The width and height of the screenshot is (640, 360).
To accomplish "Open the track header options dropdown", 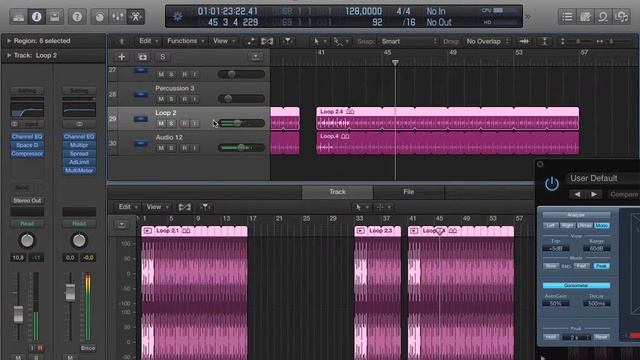I will tap(256, 57).
